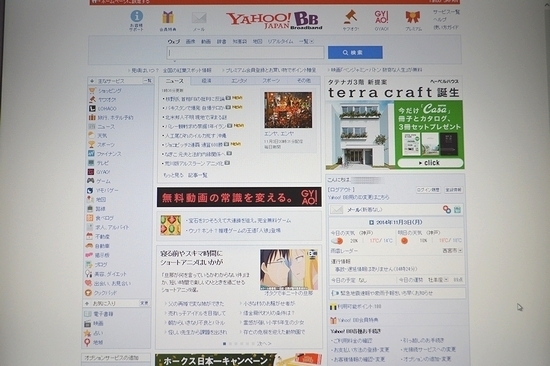Click the 不動産 house icon in sidebar
Screen dimensions: 550x366
[89, 237]
